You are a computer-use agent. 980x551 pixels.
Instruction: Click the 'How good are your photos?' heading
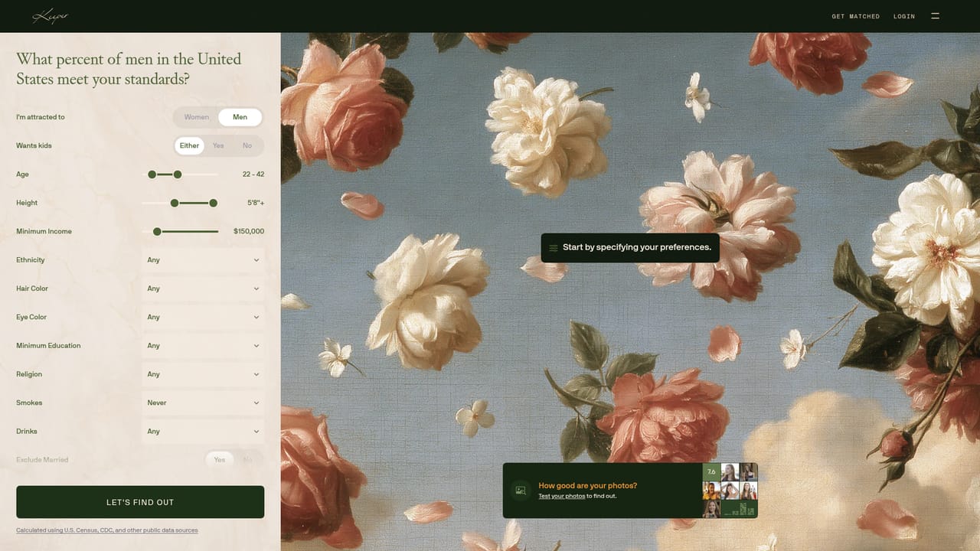(x=587, y=486)
